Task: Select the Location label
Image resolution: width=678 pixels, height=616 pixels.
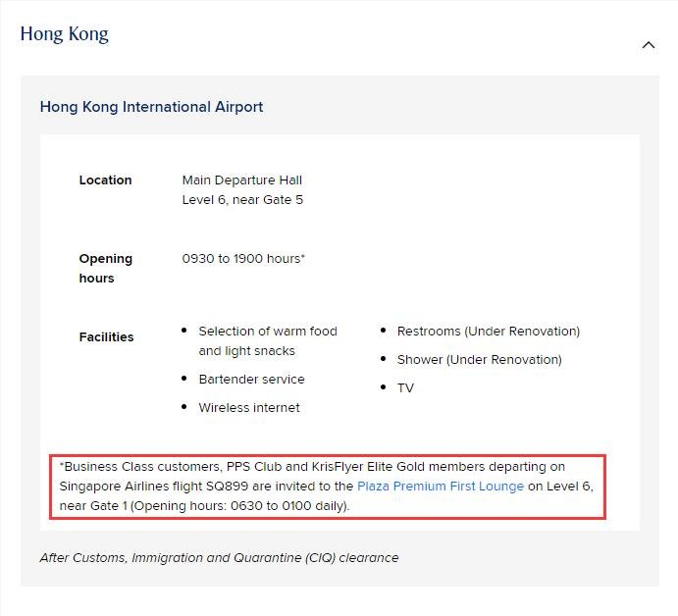Action: (105, 180)
